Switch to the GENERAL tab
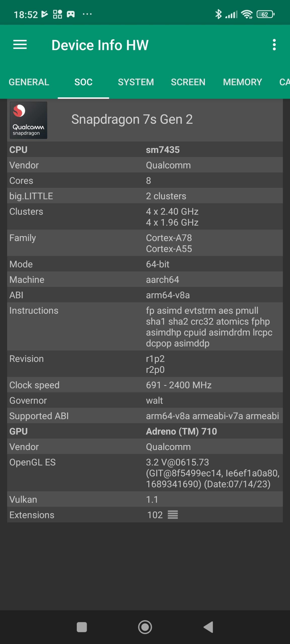This screenshot has height=644, width=290. pyautogui.click(x=29, y=82)
